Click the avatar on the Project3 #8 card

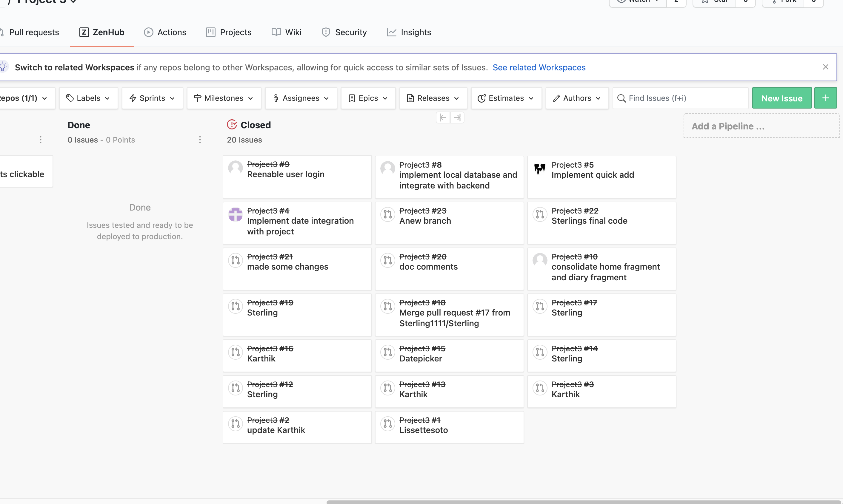(387, 168)
